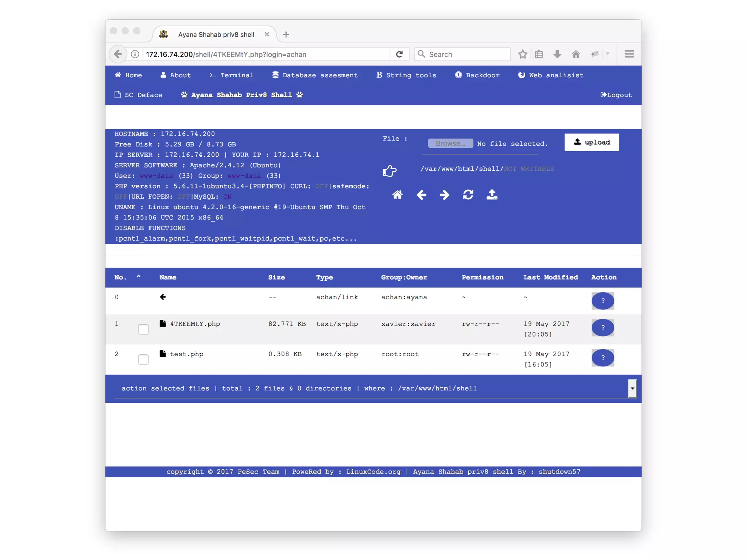Click the home icon in the shell navigation
Image resolution: width=747 pixels, height=560 pixels.
pos(397,195)
